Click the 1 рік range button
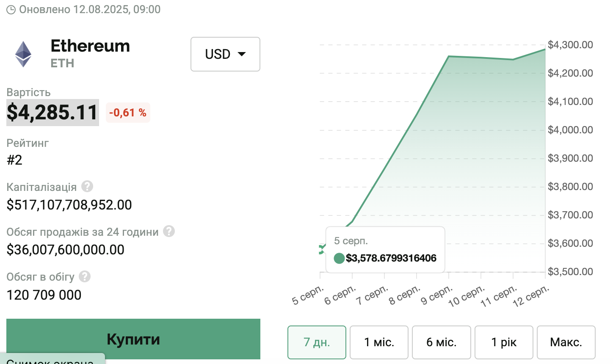Image resolution: width=613 pixels, height=364 pixels. click(x=504, y=342)
